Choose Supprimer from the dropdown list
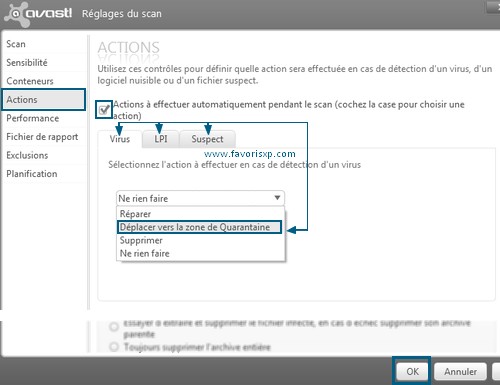This screenshot has height=385, width=500. tap(201, 240)
